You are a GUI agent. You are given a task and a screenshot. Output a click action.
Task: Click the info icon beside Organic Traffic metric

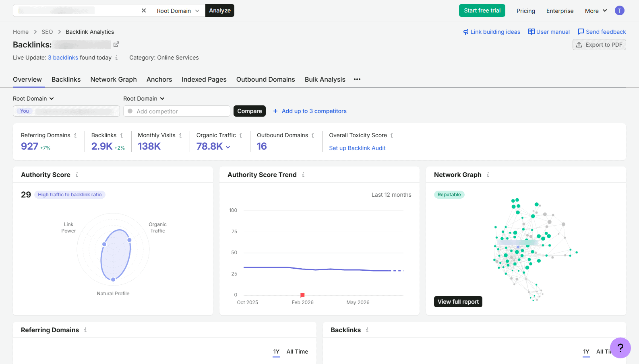[241, 135]
